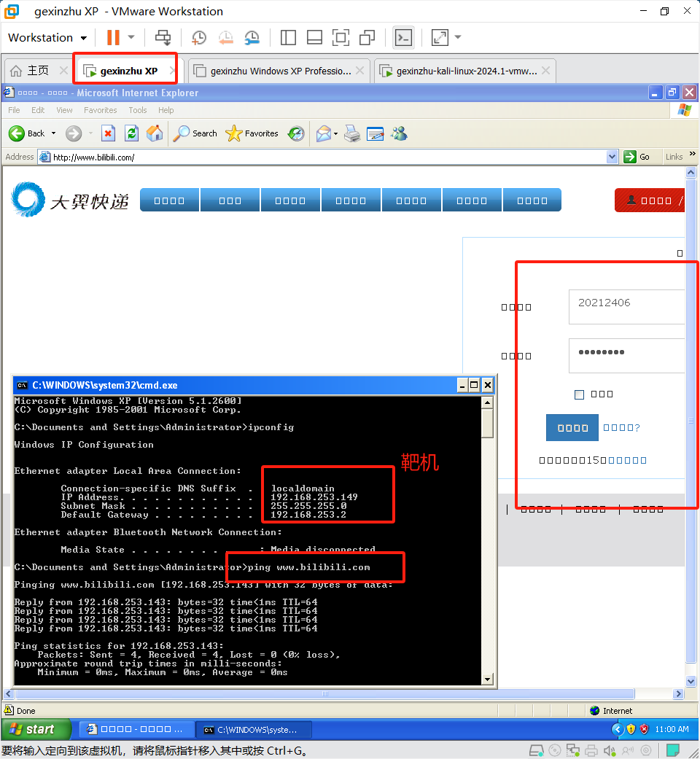Click the 大翼快递 logo
The height and width of the screenshot is (759, 700).
click(x=70, y=200)
